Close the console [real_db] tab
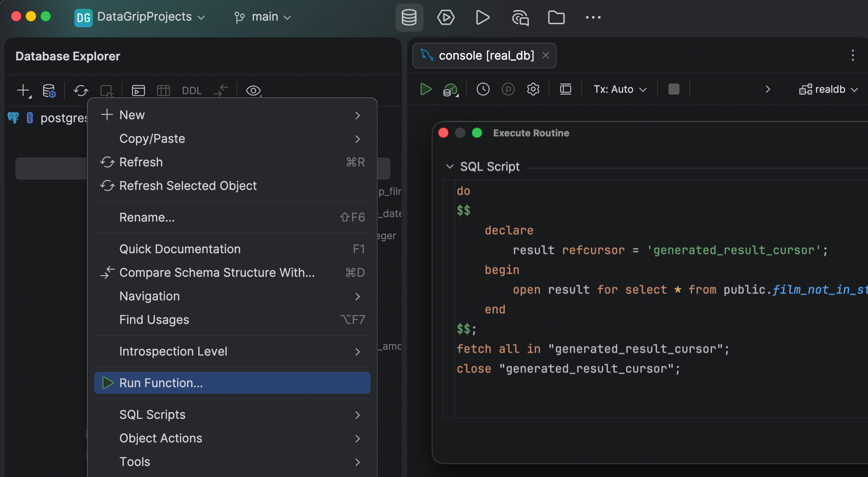 pos(546,55)
